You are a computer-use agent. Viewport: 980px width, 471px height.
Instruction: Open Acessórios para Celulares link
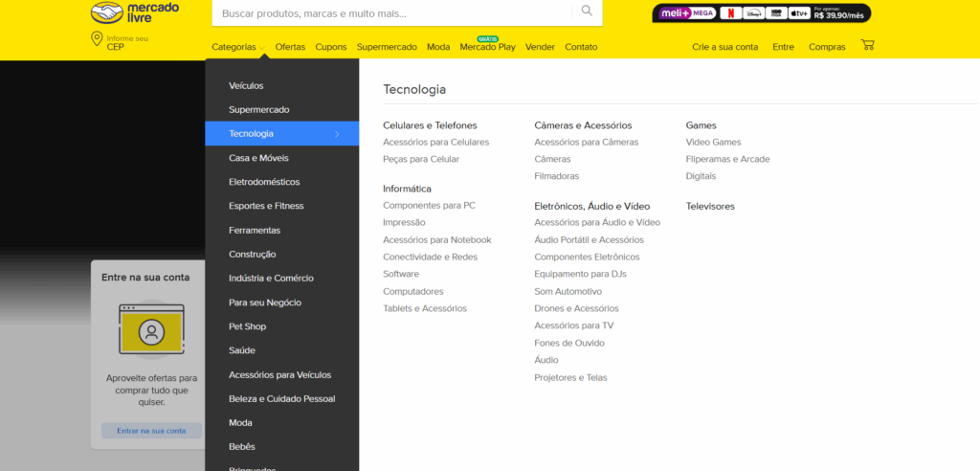pyautogui.click(x=435, y=142)
